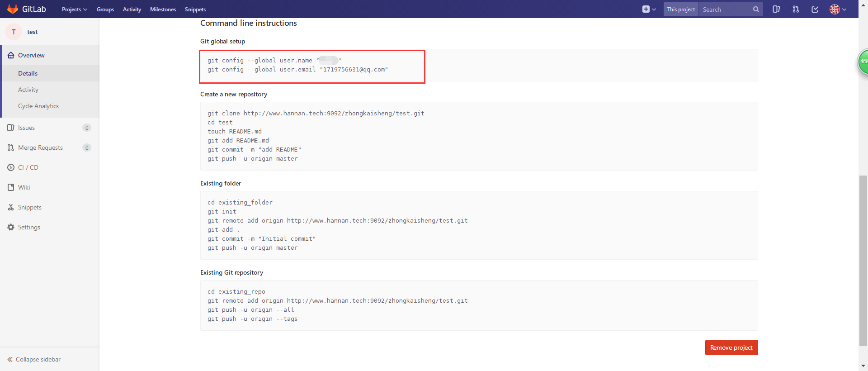This screenshot has width=868, height=371.
Task: Open Milestones from the top navigation
Action: pyautogui.click(x=163, y=10)
